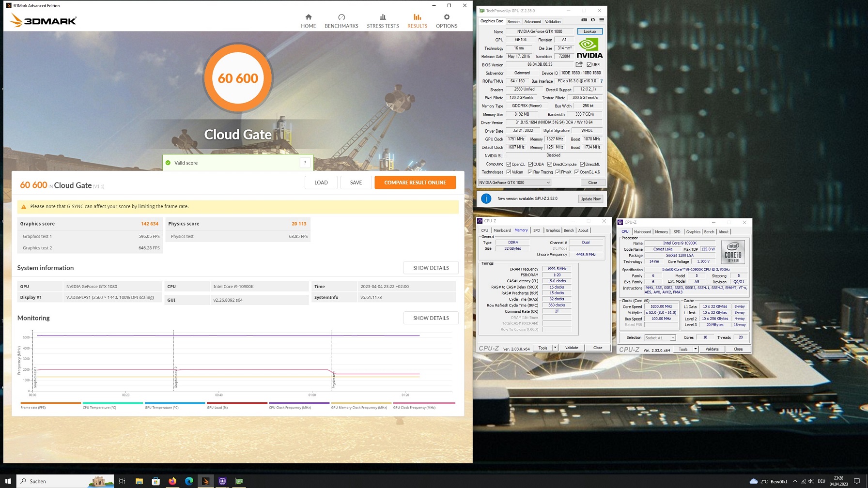Toggle the CUDA checkbox
Screen dimensions: 868x488
click(x=530, y=164)
